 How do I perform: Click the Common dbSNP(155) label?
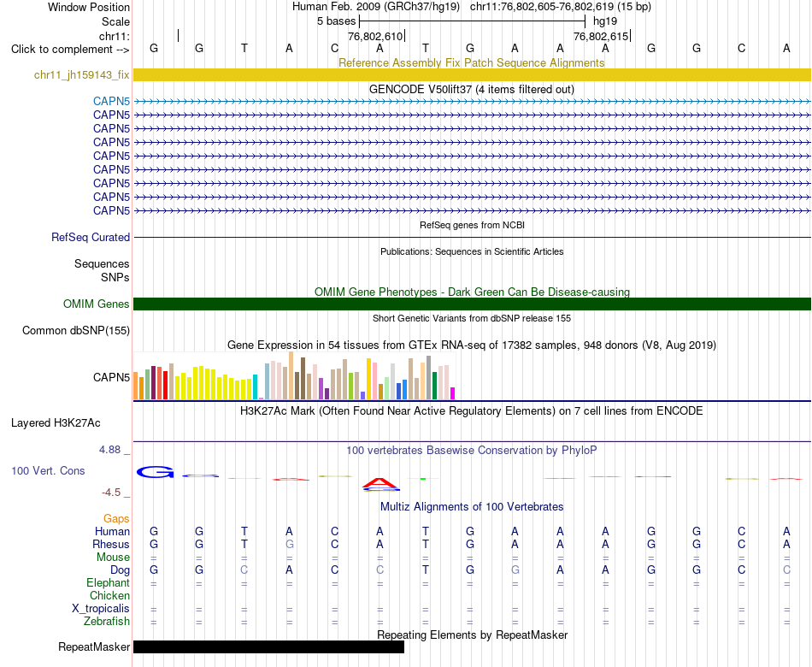tap(76, 331)
